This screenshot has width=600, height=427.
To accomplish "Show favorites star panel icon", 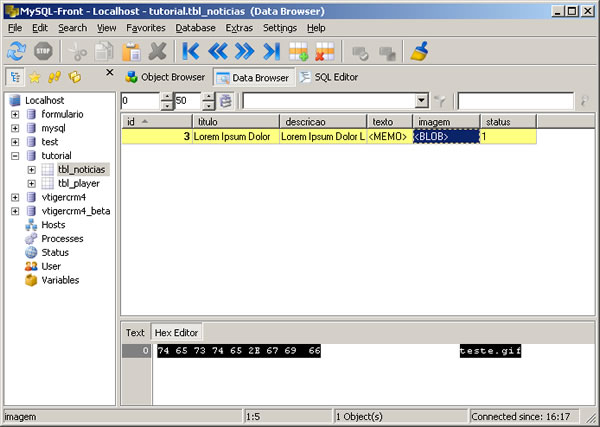I will [34, 77].
